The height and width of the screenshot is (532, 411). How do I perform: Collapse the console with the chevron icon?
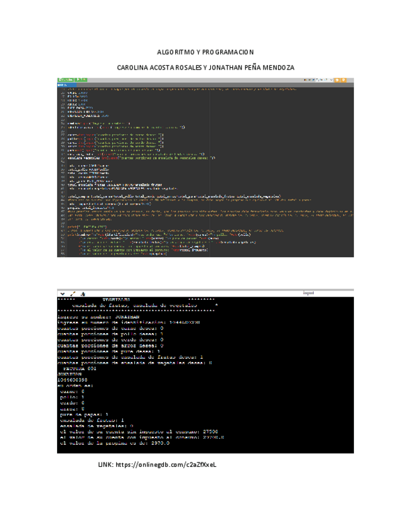63,294
